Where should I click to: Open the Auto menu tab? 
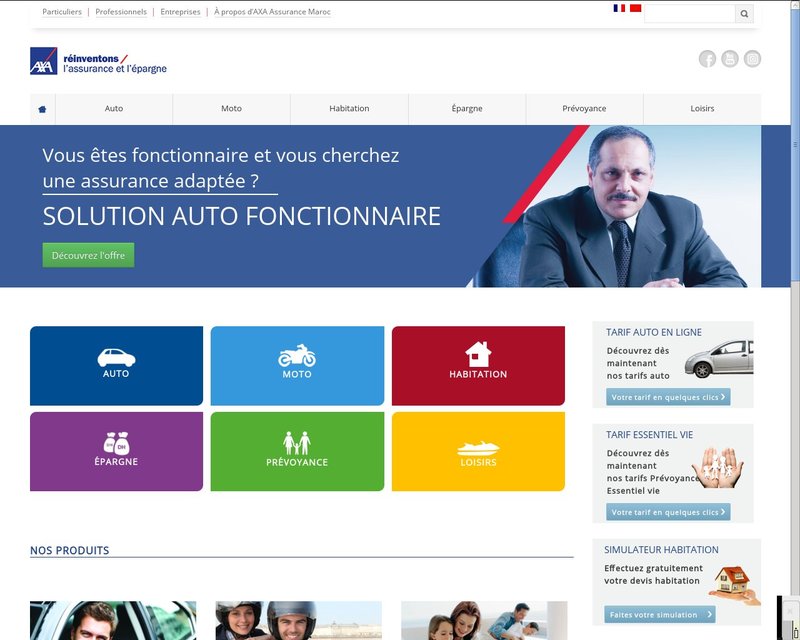coord(114,109)
